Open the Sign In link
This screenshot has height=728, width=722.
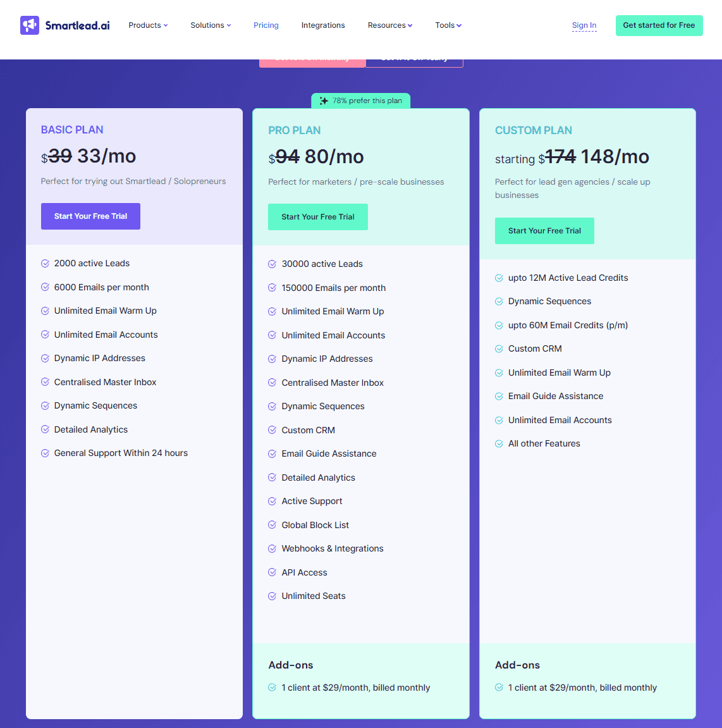[x=584, y=25]
